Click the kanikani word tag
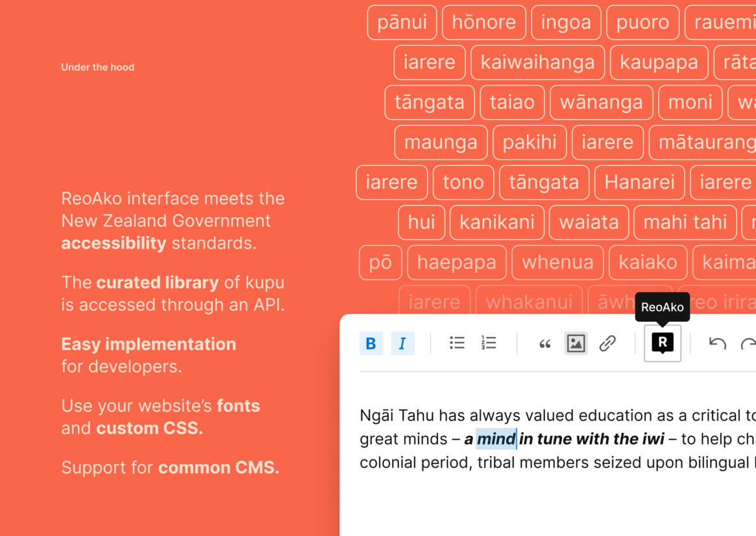Image resolution: width=756 pixels, height=536 pixels. [x=496, y=223]
